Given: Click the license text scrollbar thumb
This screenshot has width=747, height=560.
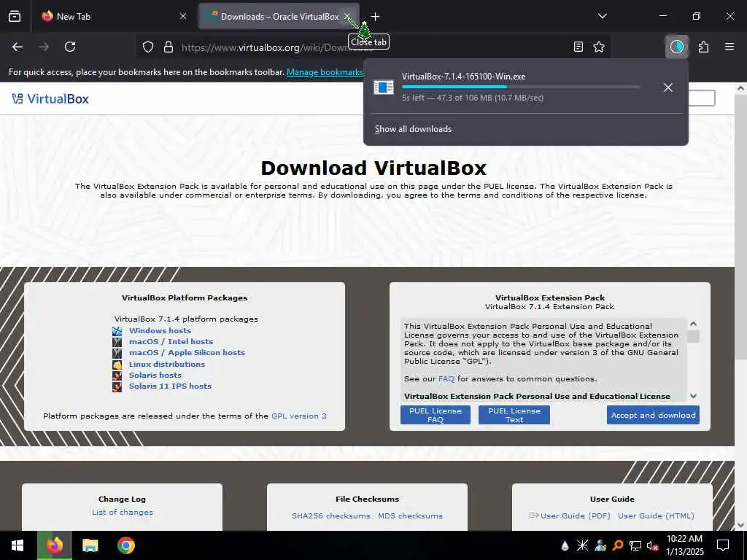Looking at the screenshot, I should 694,336.
